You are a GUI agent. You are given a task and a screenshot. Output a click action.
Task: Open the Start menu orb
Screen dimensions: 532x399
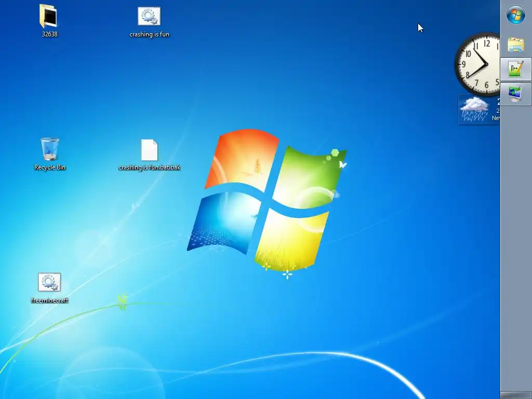click(516, 15)
